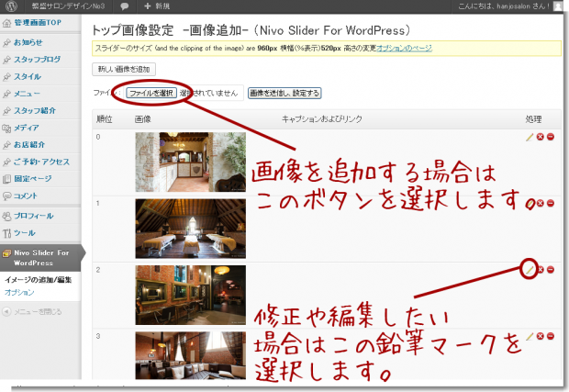This screenshot has height=392, width=569.
Task: Click the row 1 slider image thumbnail
Action: click(190, 228)
